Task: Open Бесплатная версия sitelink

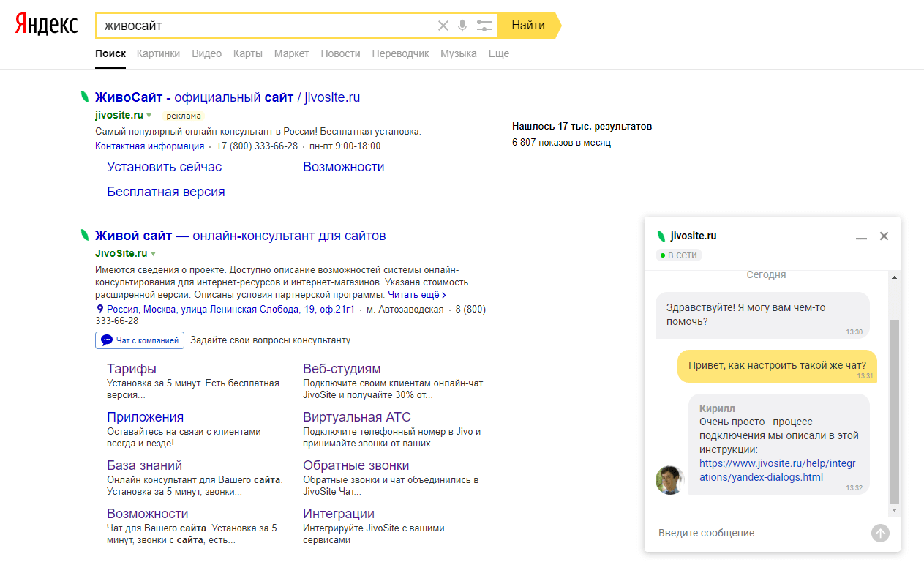Action: 166,192
